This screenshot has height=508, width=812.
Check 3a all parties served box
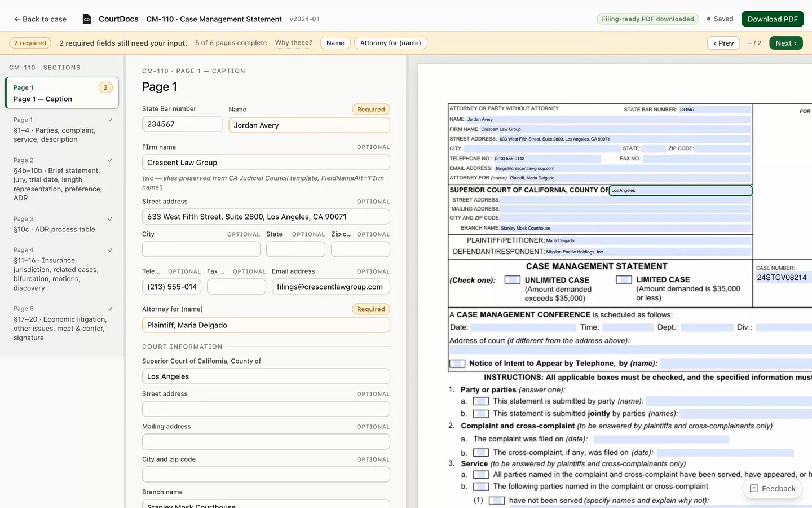[x=481, y=475]
